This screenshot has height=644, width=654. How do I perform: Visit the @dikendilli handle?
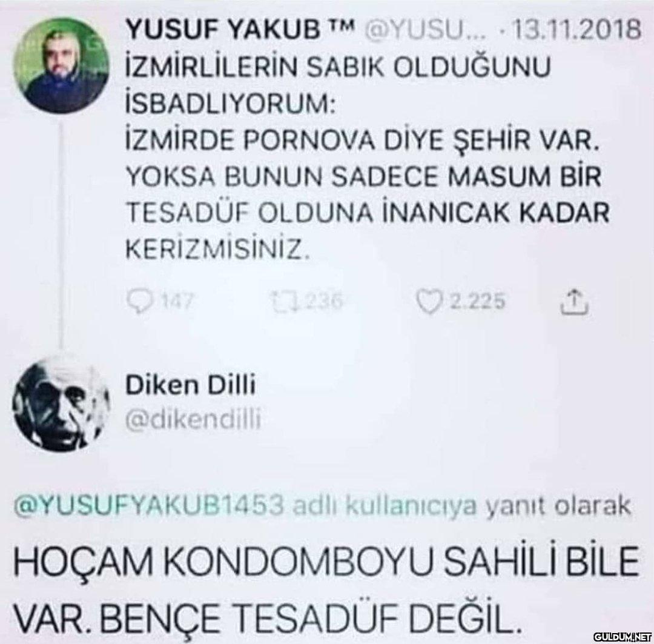point(193,419)
